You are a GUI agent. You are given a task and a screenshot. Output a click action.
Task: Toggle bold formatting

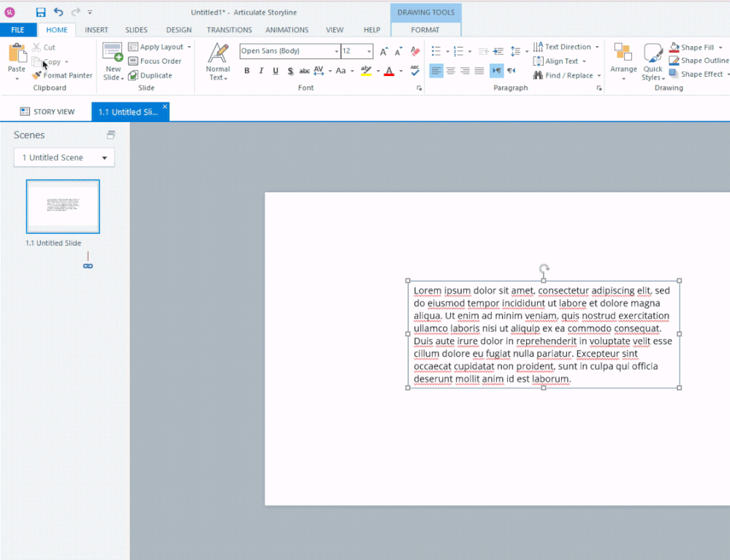coord(247,71)
